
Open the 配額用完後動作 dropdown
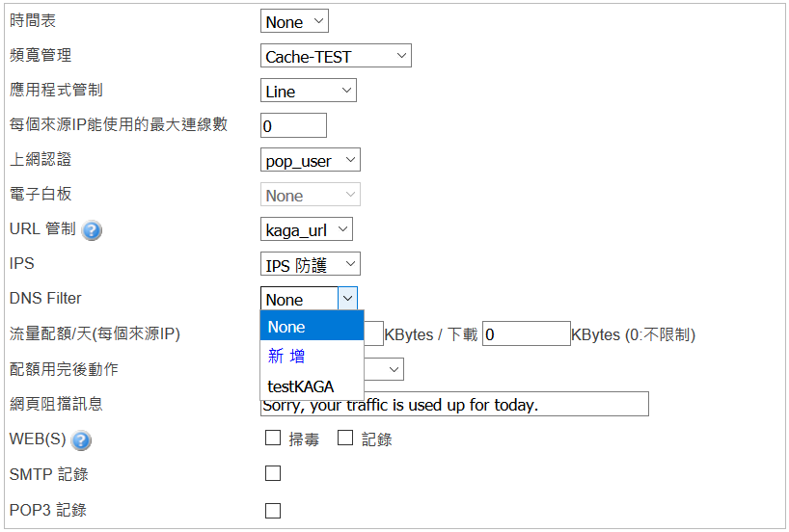click(x=394, y=369)
